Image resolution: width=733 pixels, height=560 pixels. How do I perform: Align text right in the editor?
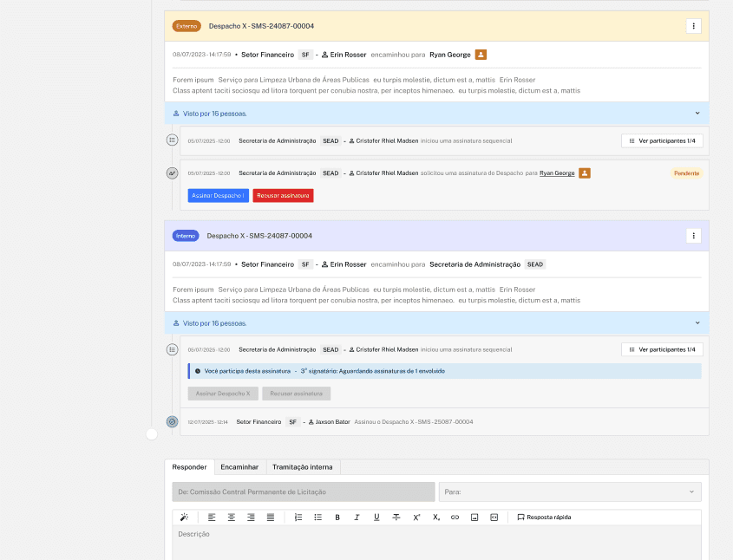click(x=251, y=517)
